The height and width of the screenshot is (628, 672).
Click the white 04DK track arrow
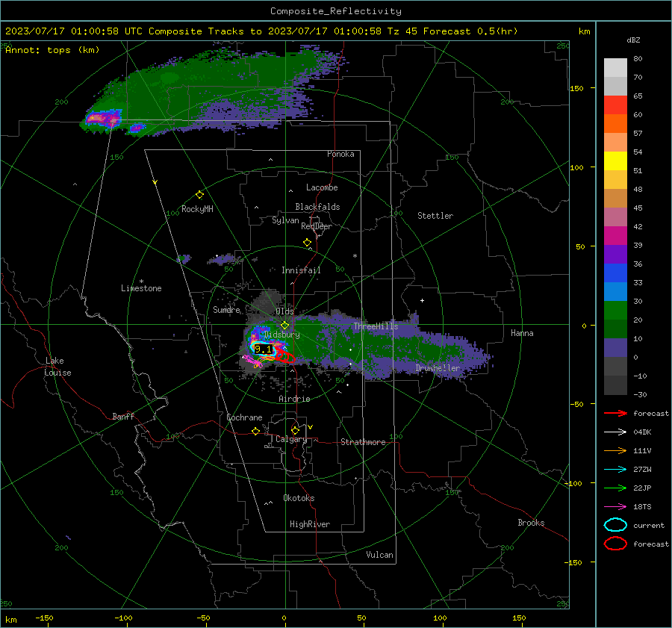tap(615, 432)
